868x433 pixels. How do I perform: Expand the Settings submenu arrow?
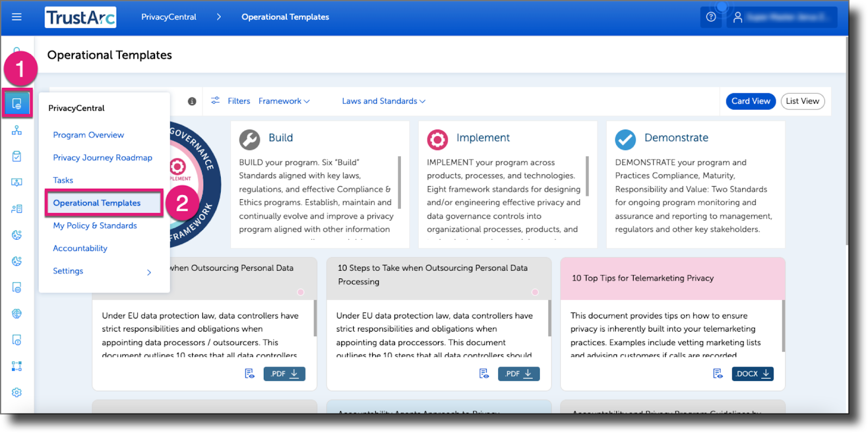pos(149,272)
